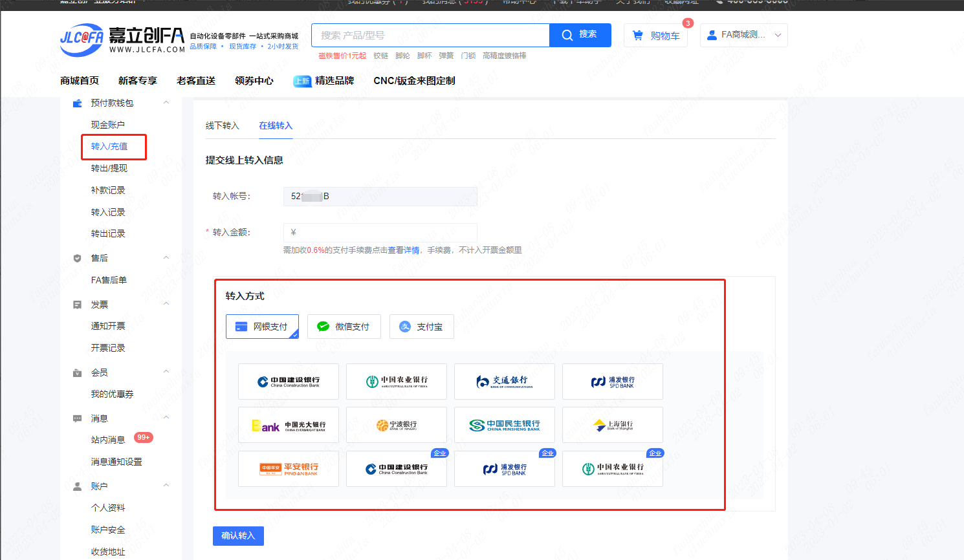
Task: Pick China Minsheng Bank for payment
Action: pos(504,425)
